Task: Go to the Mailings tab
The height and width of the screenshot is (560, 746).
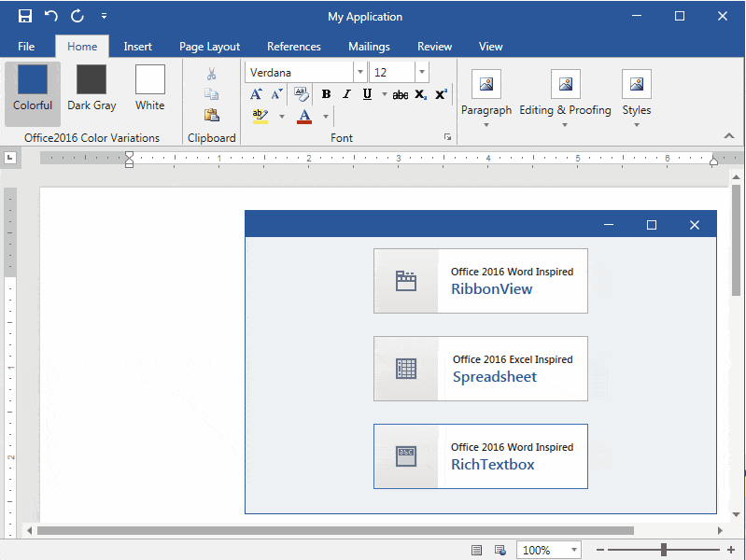Action: point(369,47)
